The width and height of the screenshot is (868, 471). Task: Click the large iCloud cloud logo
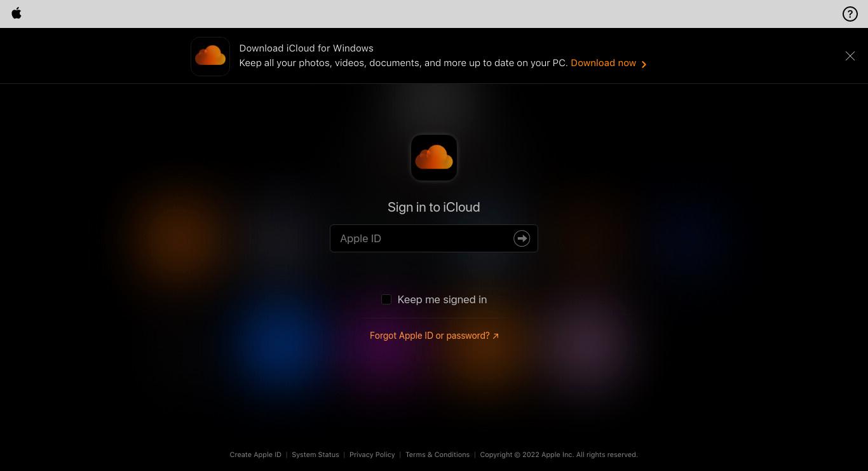pos(434,158)
